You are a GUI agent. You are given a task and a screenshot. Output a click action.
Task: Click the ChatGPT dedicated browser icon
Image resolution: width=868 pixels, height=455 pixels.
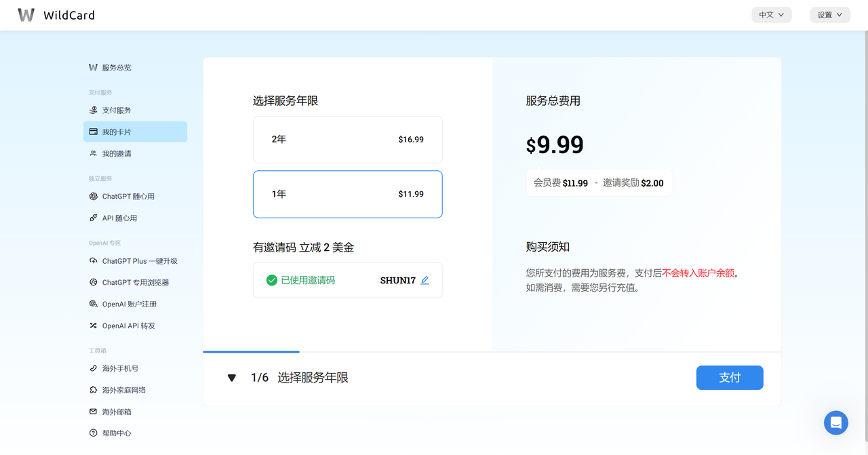[94, 282]
